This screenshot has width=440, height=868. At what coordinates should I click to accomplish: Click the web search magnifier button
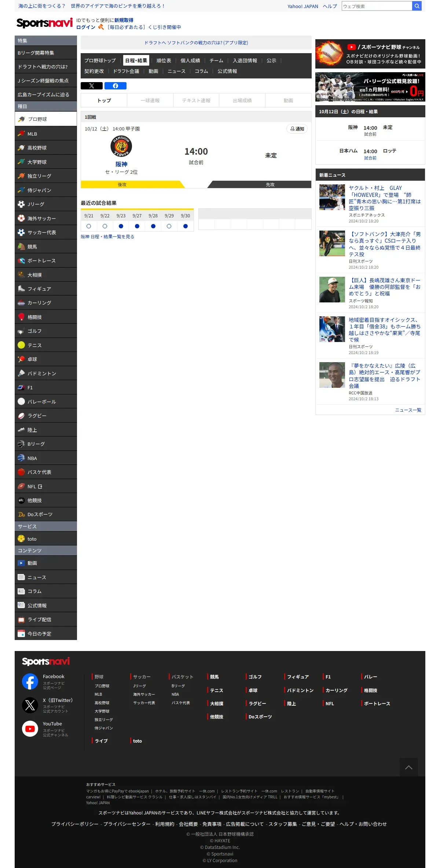[417, 6]
